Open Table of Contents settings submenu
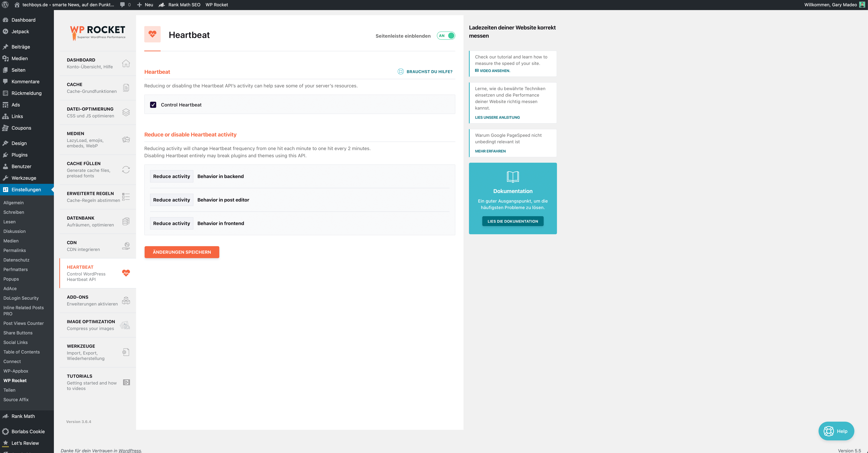 click(x=21, y=352)
